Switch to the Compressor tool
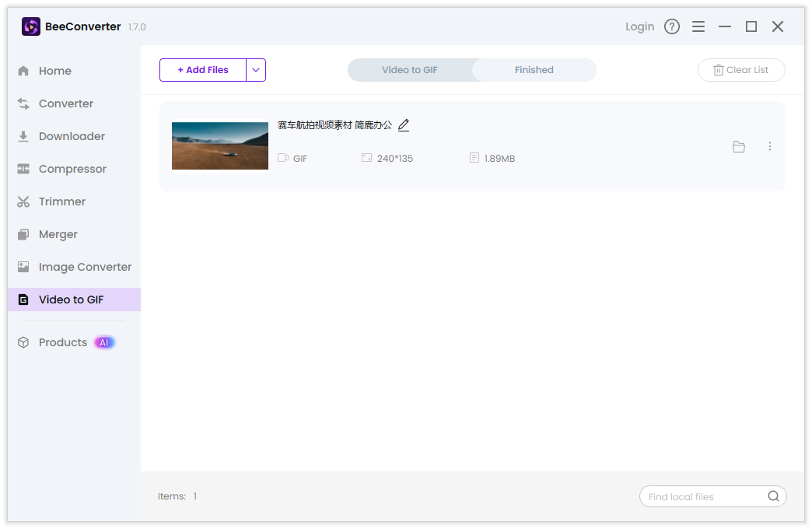This screenshot has width=812, height=529. 74,169
